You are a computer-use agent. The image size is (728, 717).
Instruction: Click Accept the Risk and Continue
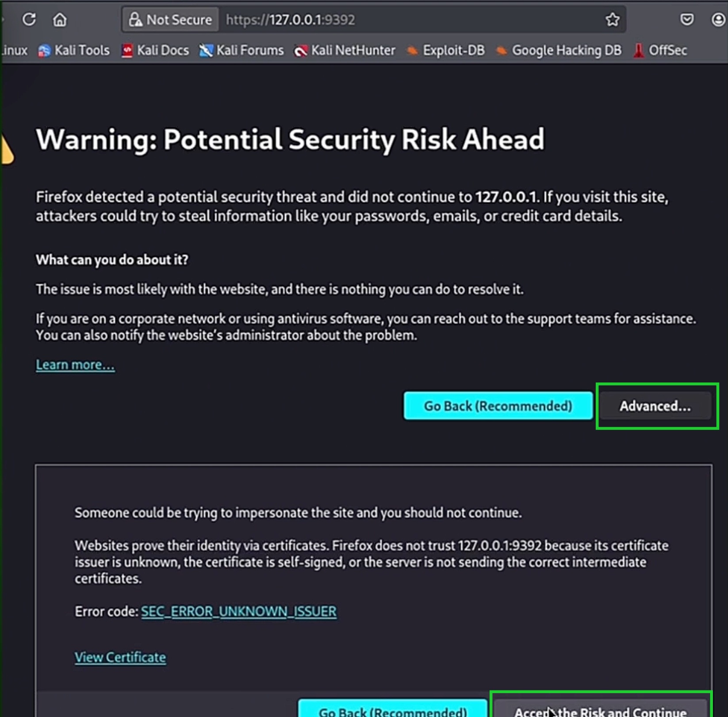click(x=600, y=709)
